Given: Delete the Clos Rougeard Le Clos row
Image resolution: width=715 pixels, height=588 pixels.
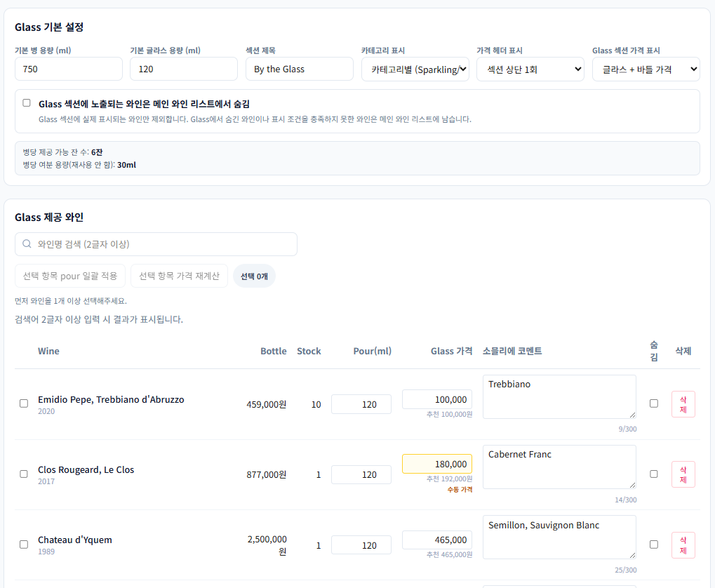Looking at the screenshot, I should click(683, 474).
